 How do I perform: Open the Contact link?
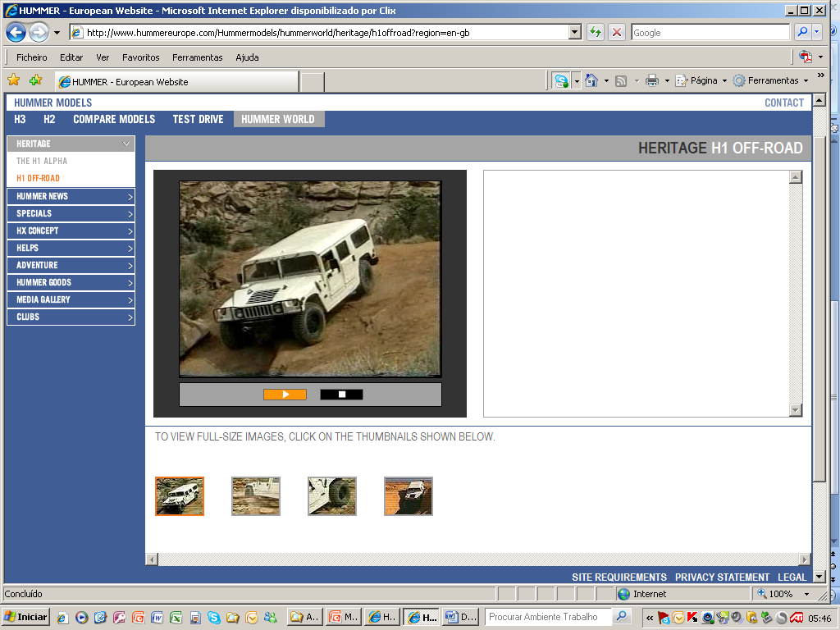coord(783,103)
